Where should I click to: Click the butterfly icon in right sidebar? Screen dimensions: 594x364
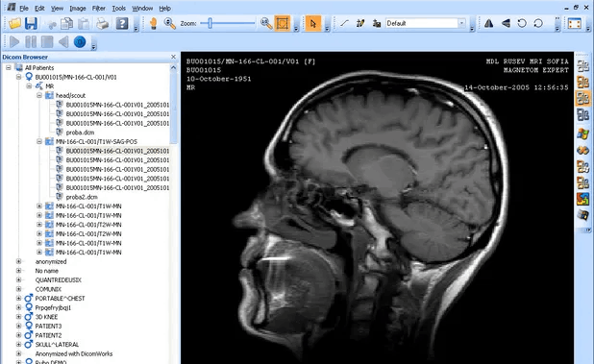point(582,150)
